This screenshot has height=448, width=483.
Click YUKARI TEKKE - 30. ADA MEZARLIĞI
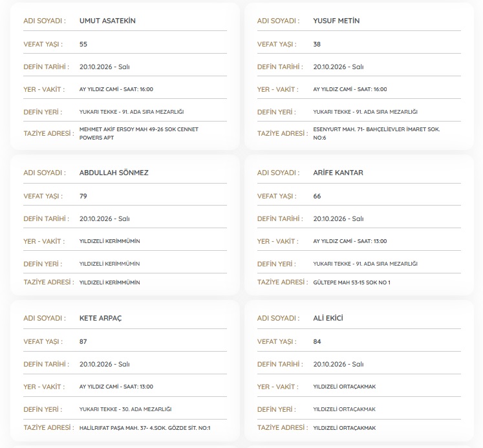click(125, 409)
